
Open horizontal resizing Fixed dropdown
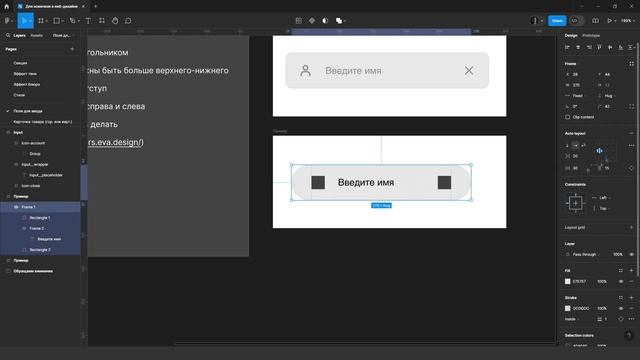(x=576, y=96)
